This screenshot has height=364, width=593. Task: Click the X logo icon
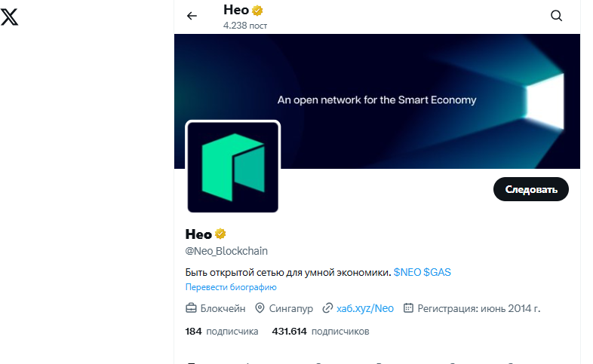point(9,17)
